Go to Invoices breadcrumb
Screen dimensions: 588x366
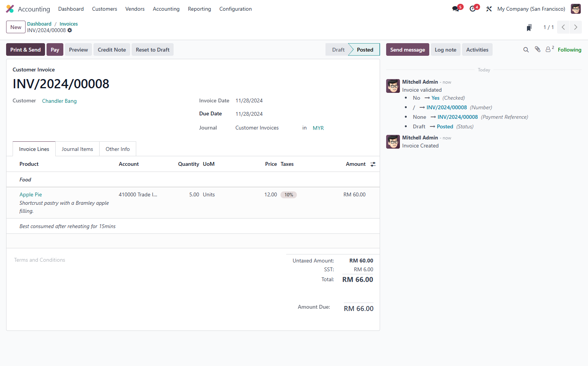69,24
